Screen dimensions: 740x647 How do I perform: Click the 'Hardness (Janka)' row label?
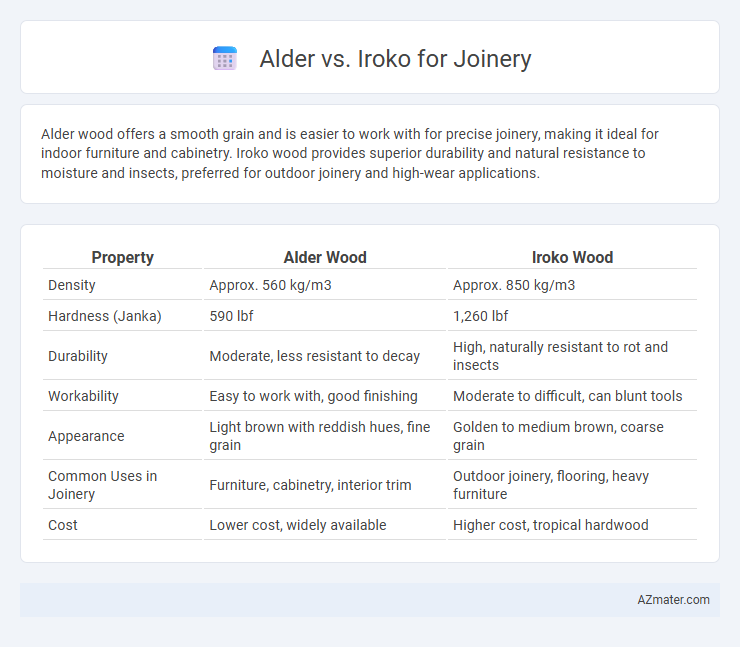coord(105,316)
